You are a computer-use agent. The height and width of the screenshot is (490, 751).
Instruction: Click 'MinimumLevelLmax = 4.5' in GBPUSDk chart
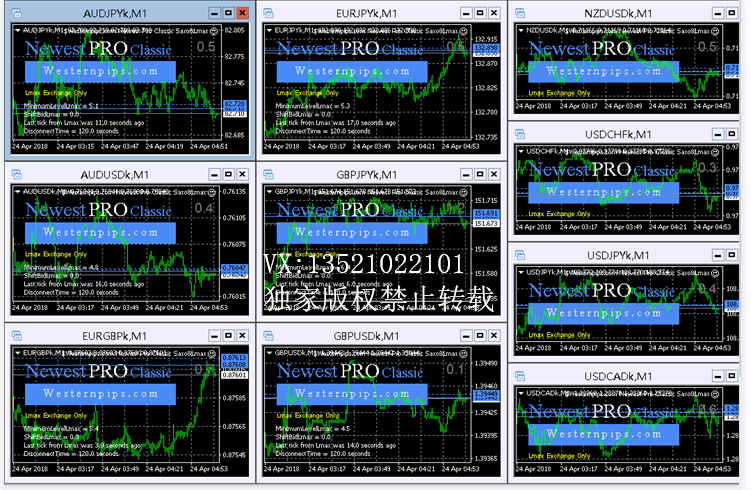click(313, 429)
